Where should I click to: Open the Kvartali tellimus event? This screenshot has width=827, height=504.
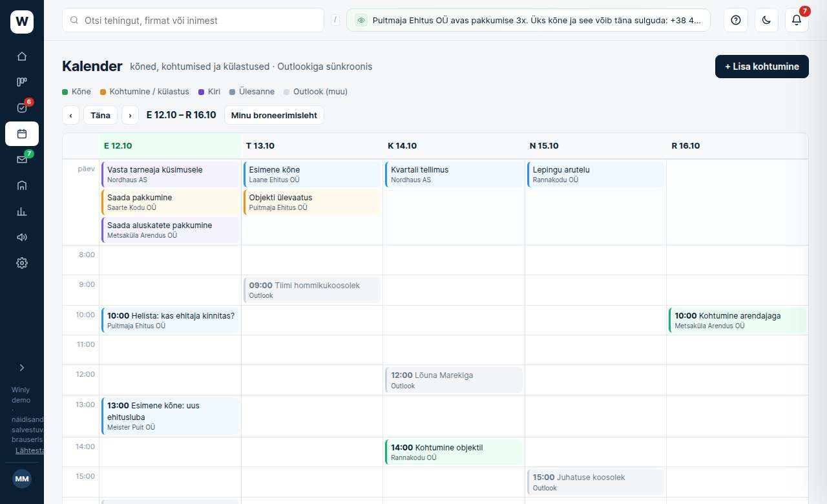click(454, 174)
